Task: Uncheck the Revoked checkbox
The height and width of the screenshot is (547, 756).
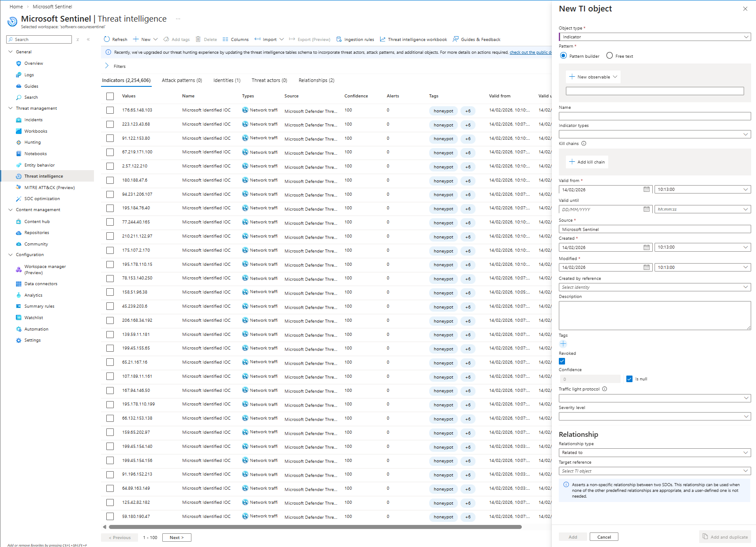Action: [562, 361]
